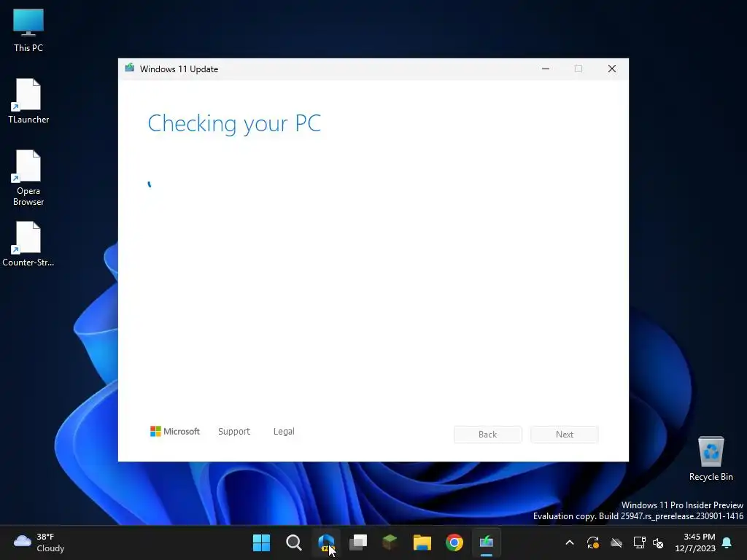Select the TLauncher desktop shortcut

coord(28,101)
